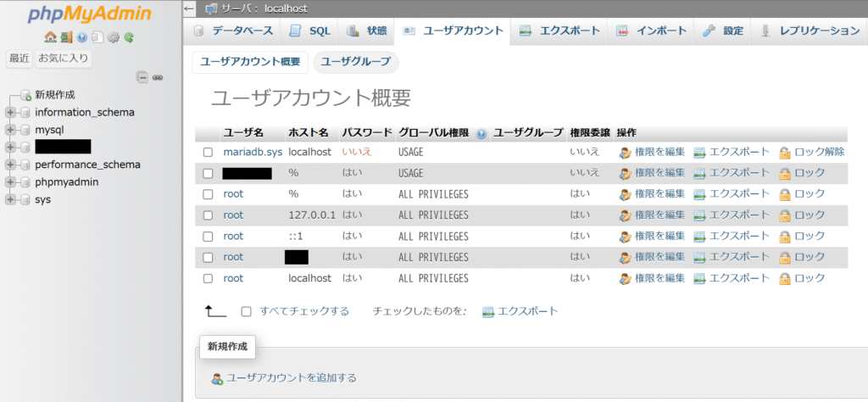Select the performance_schema database in sidebar

point(87,165)
